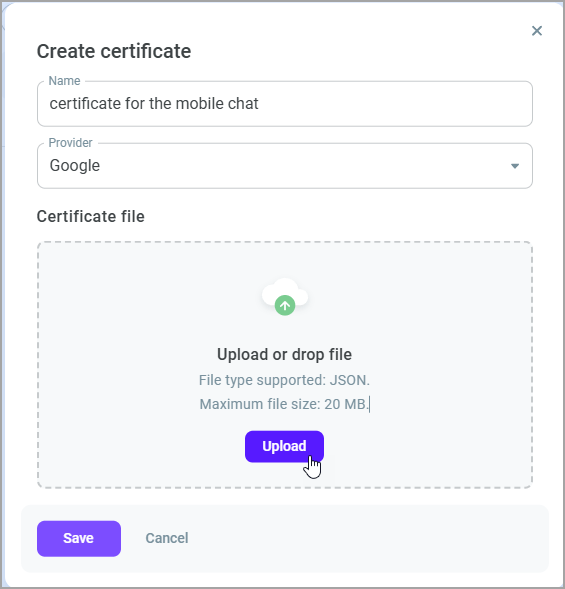Click the 'File type supported: JSON.' note

coord(284,380)
